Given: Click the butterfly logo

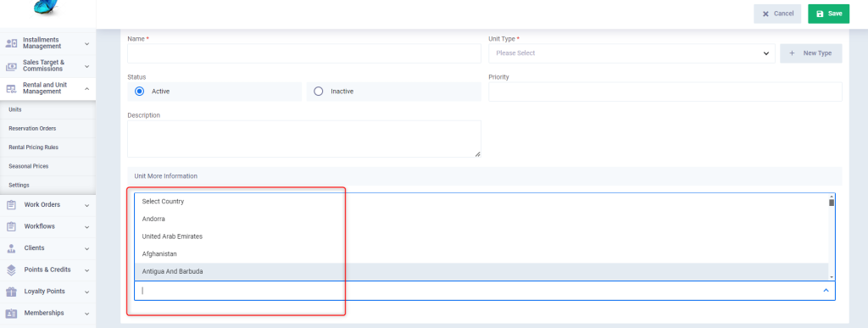Looking at the screenshot, I should [47, 6].
